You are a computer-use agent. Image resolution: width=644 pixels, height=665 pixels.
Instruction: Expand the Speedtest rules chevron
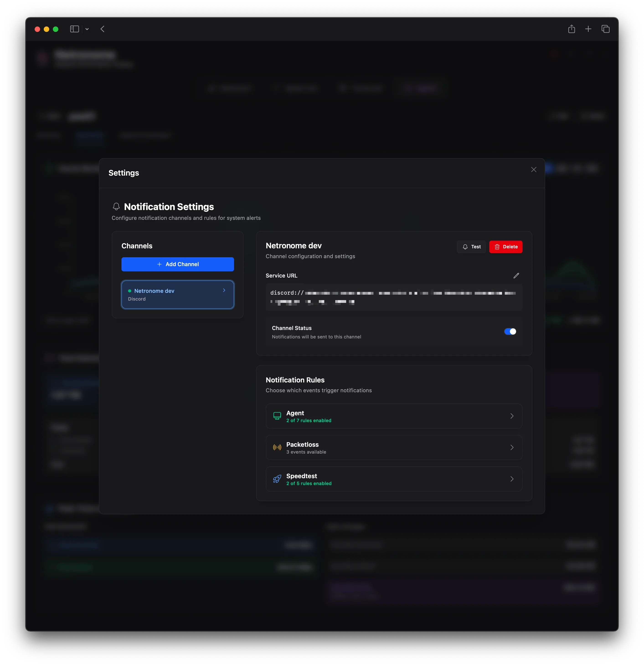pyautogui.click(x=512, y=479)
